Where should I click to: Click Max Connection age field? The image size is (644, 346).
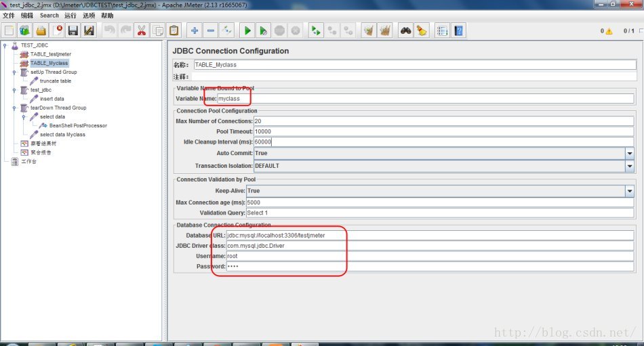(440, 202)
